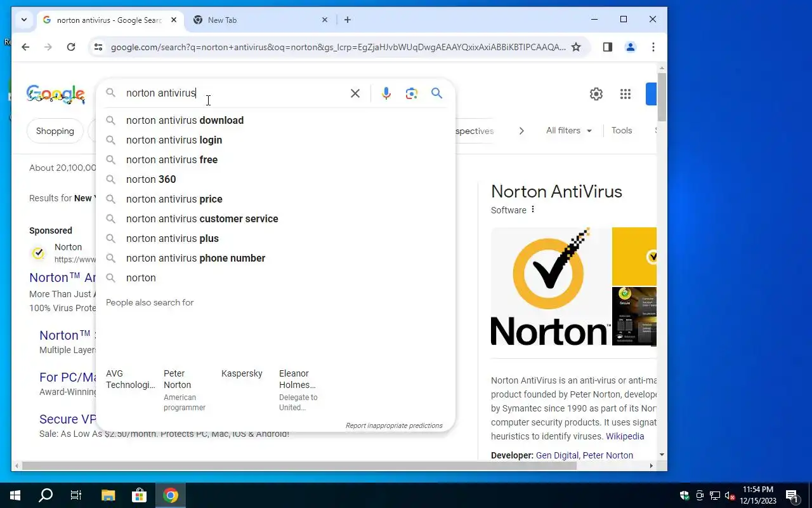This screenshot has height=508, width=812.
Task: Open the Wikipedia link in knowledge panel
Action: [x=625, y=436]
